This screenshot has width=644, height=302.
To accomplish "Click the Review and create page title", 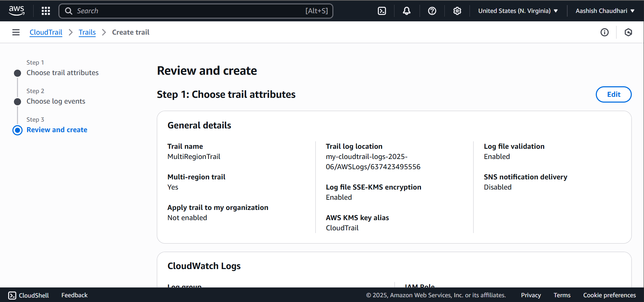I will (x=207, y=71).
